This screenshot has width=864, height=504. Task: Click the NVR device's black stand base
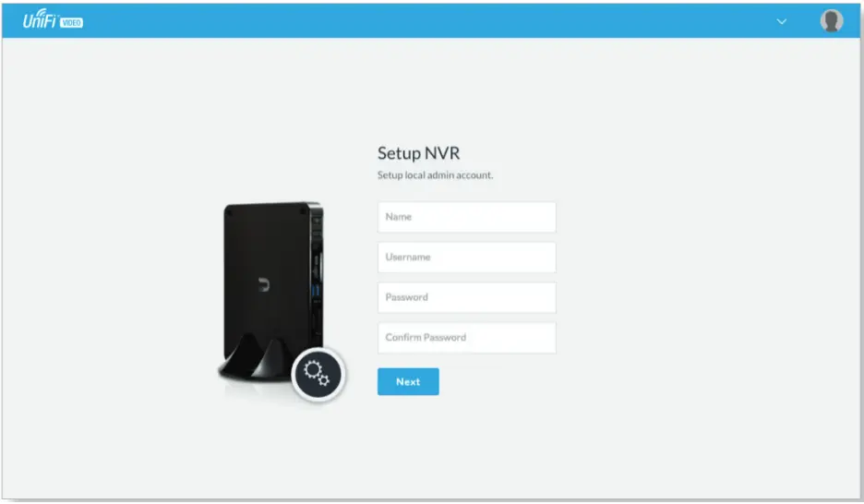pos(259,359)
